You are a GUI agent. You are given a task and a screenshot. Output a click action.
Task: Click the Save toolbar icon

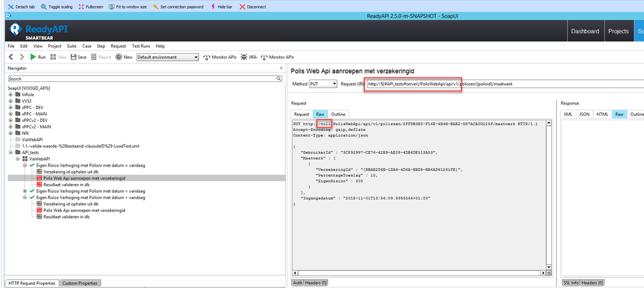click(73, 57)
